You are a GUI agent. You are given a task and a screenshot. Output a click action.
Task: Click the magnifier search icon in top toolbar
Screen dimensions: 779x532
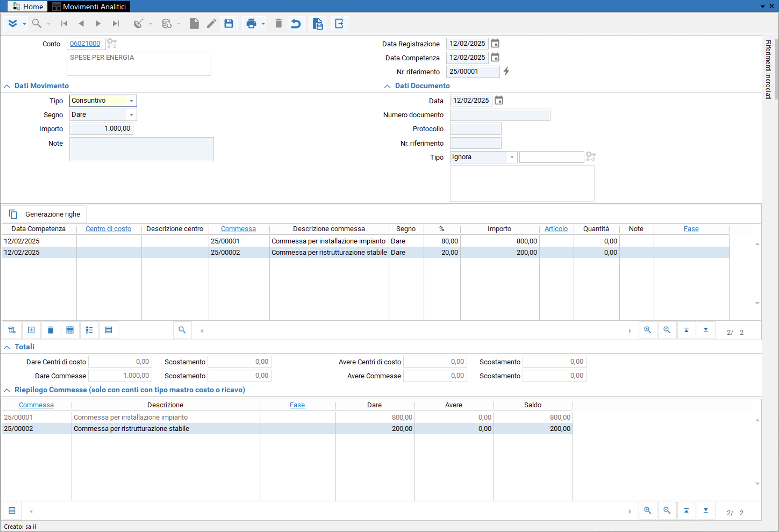(x=37, y=23)
